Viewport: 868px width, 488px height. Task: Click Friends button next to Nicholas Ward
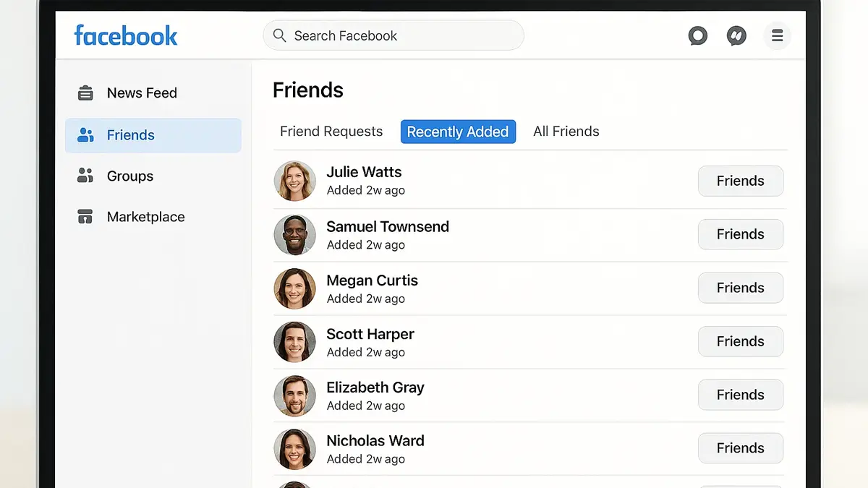740,448
